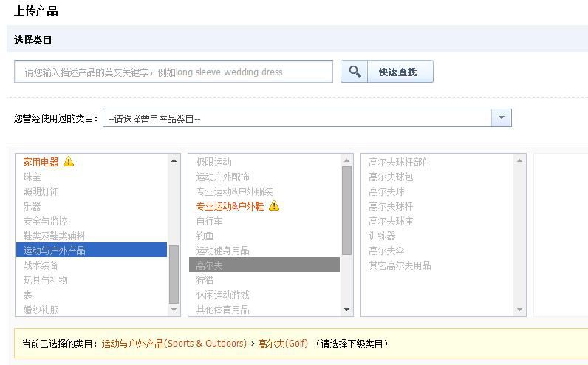Screen dimensions: 588x365
Task: Click warning icon next to 家用电器
Action: click(x=69, y=162)
